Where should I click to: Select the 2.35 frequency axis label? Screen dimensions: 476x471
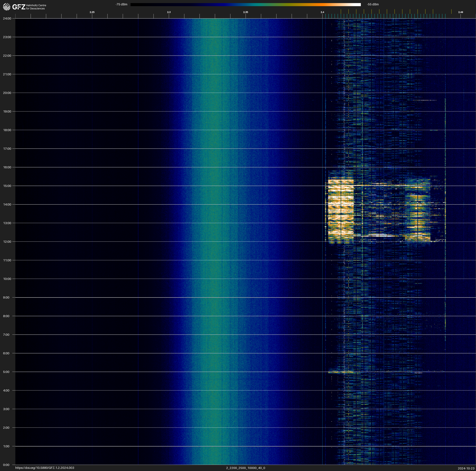tap(245, 12)
